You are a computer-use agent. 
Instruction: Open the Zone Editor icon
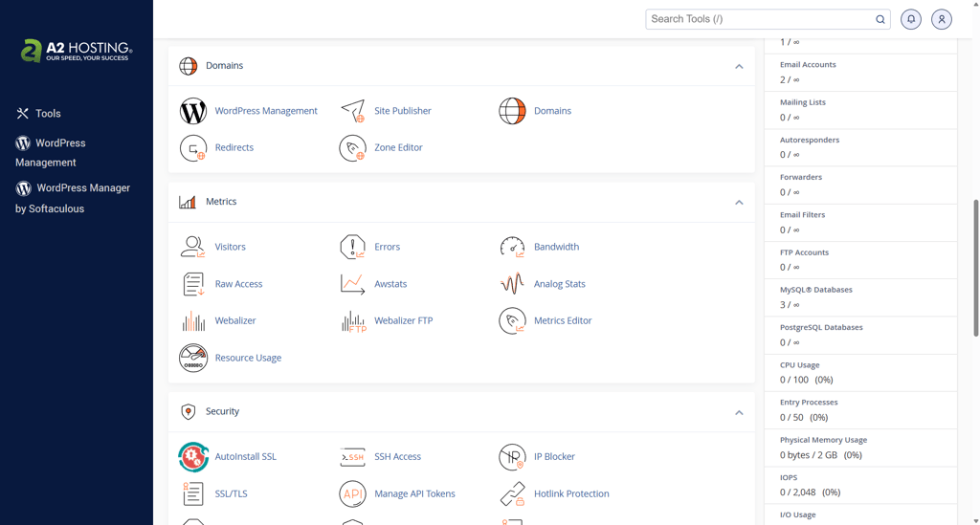click(352, 148)
